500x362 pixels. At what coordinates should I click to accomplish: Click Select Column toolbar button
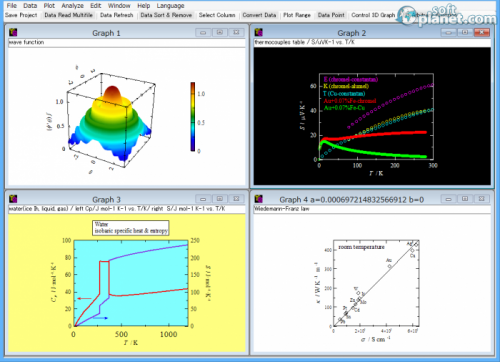click(217, 15)
